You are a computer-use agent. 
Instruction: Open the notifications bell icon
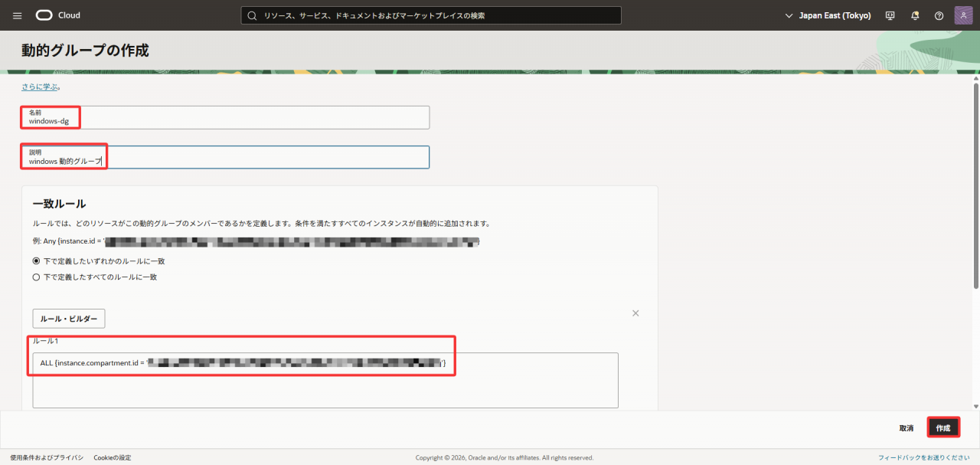tap(915, 15)
